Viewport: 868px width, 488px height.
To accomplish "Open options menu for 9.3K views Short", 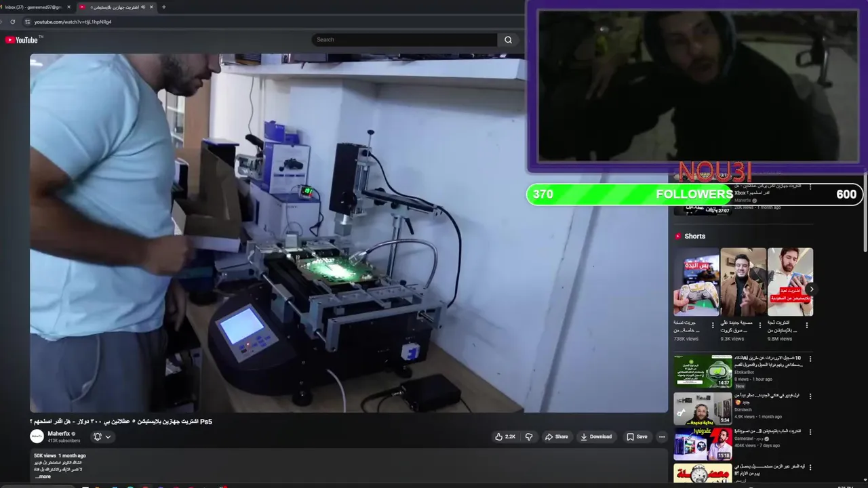I will [x=759, y=325].
